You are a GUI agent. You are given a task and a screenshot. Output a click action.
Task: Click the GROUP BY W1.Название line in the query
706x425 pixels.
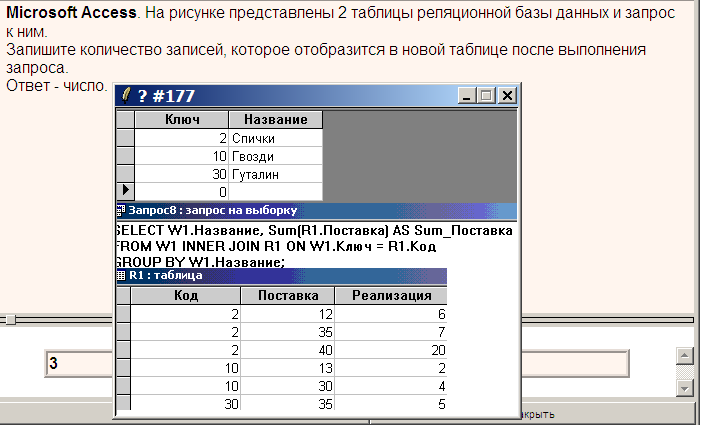tap(200, 262)
